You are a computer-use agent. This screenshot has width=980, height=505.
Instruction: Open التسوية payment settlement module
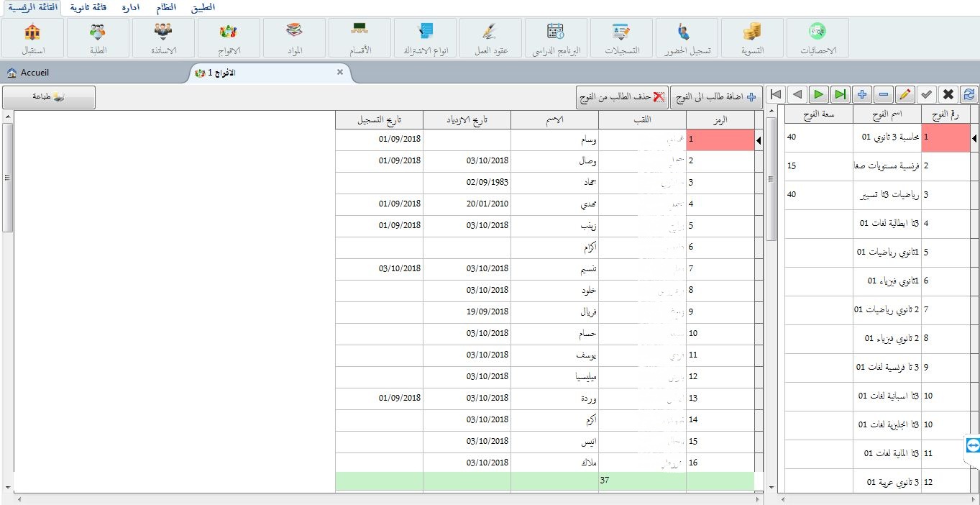point(752,37)
